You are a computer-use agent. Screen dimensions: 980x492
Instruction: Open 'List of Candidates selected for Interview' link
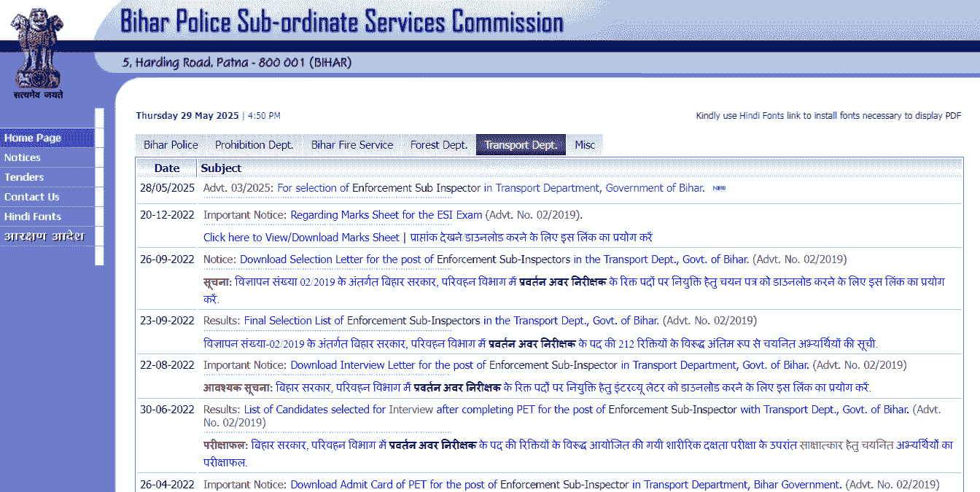coord(576,410)
